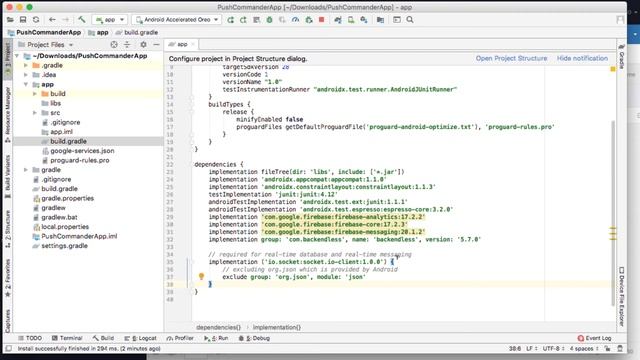Click the Search Everywhere magnifier icon
Image resolution: width=640 pixels, height=360 pixels.
(410, 20)
